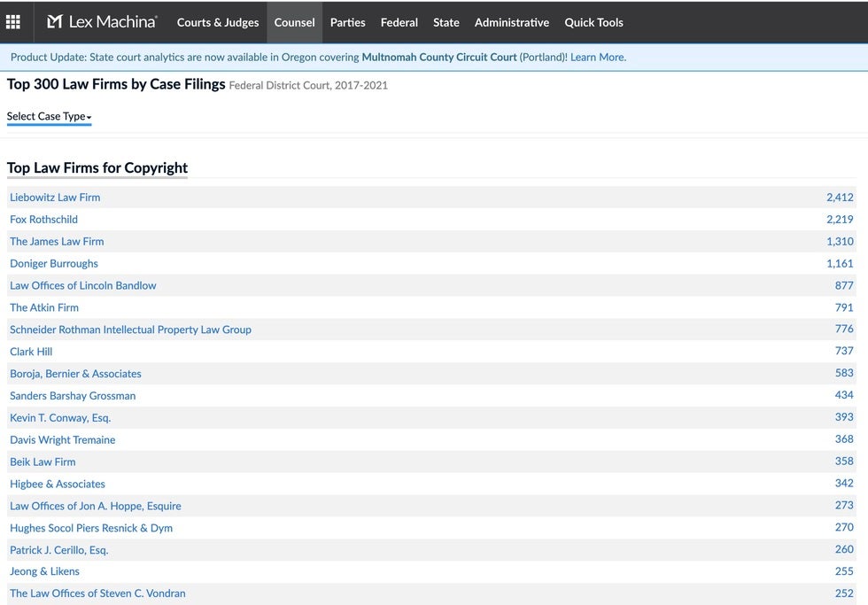868x605 pixels.
Task: Open Law Offices of Steven C. Vondran
Action: 97,593
